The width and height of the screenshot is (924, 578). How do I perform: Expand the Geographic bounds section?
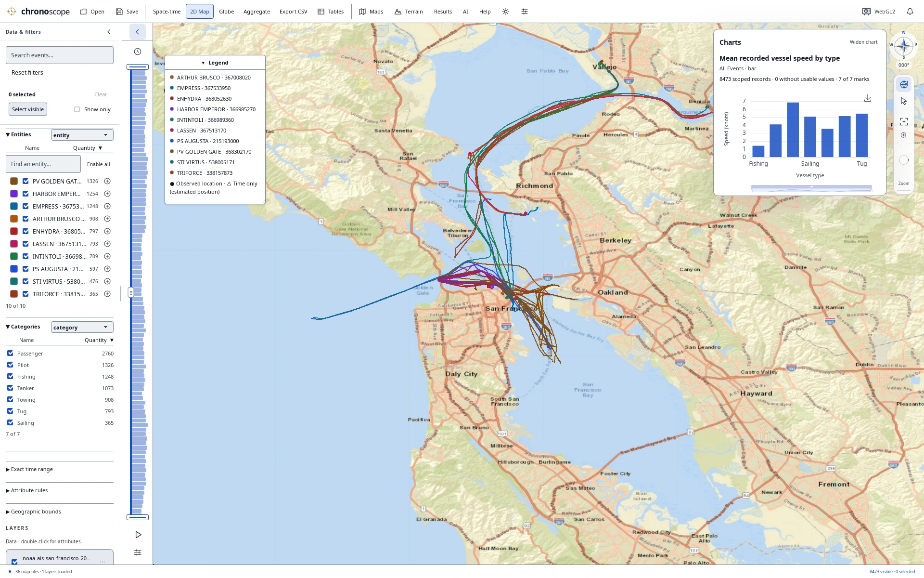(x=34, y=512)
